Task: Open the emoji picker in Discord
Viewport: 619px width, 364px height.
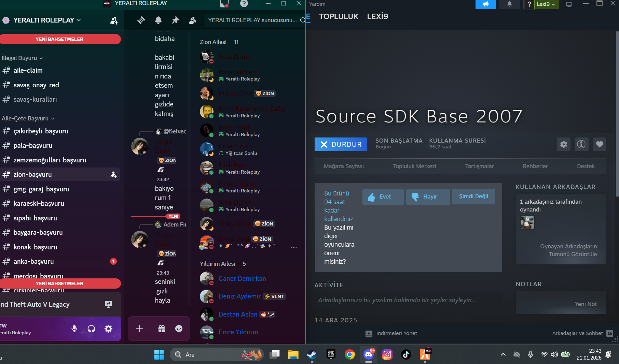Action: (x=179, y=329)
